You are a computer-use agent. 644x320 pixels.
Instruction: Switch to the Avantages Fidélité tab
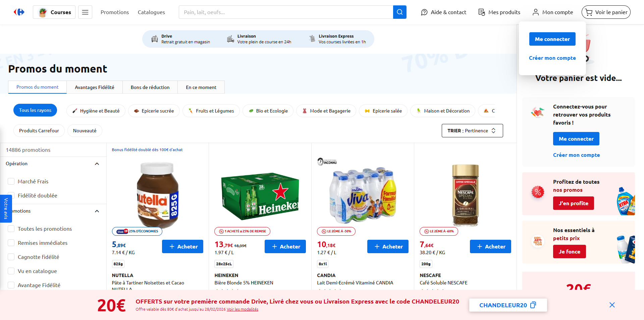pos(95,87)
